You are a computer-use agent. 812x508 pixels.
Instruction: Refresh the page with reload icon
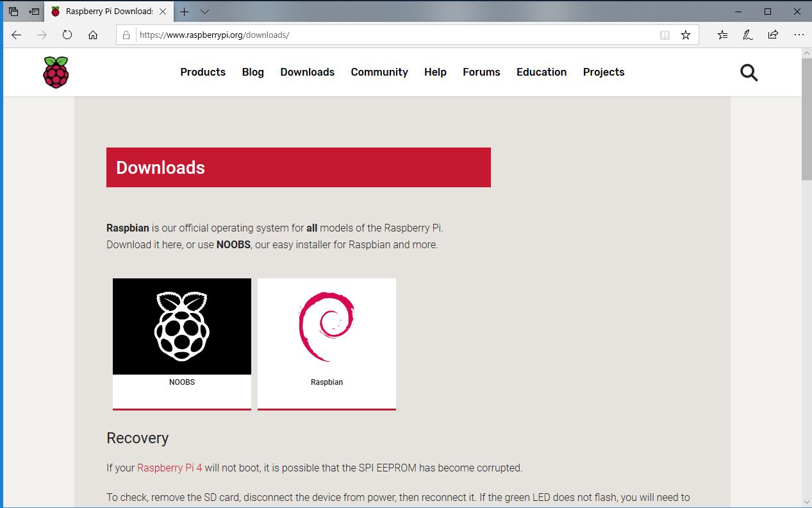tap(67, 35)
